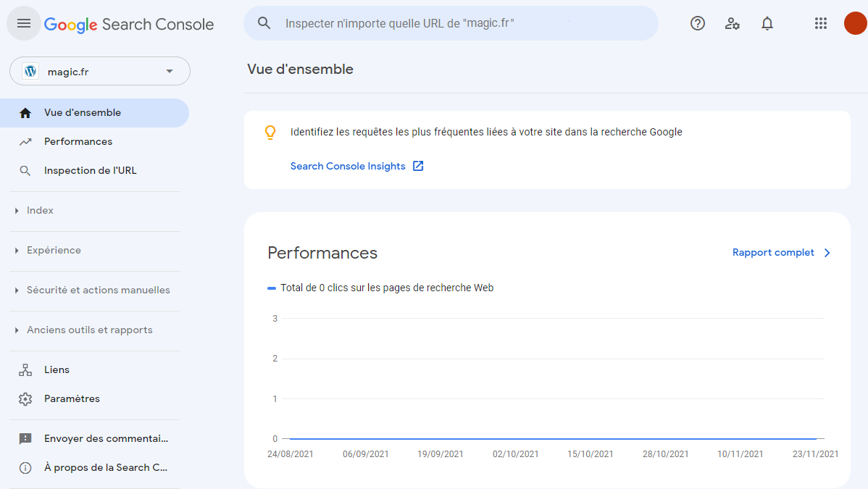Click the Paramètres gear icon
The height and width of the screenshot is (489, 868).
(25, 398)
